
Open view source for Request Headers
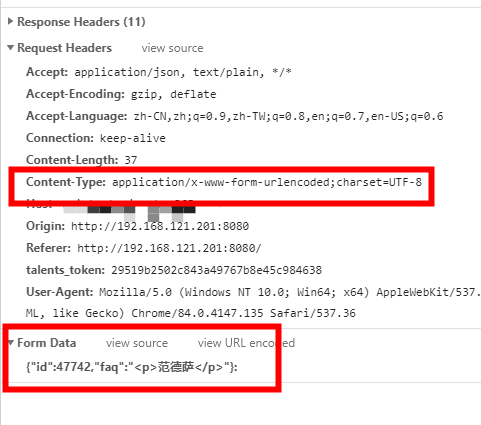(172, 48)
